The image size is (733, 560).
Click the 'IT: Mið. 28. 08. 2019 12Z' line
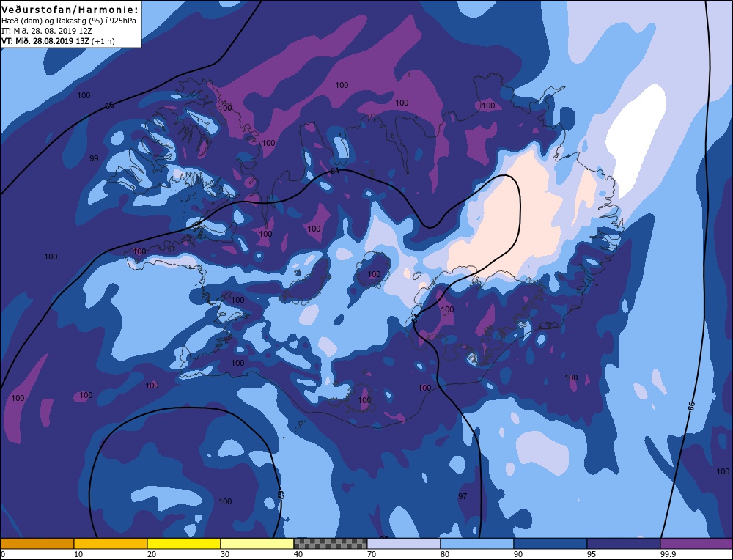click(48, 31)
